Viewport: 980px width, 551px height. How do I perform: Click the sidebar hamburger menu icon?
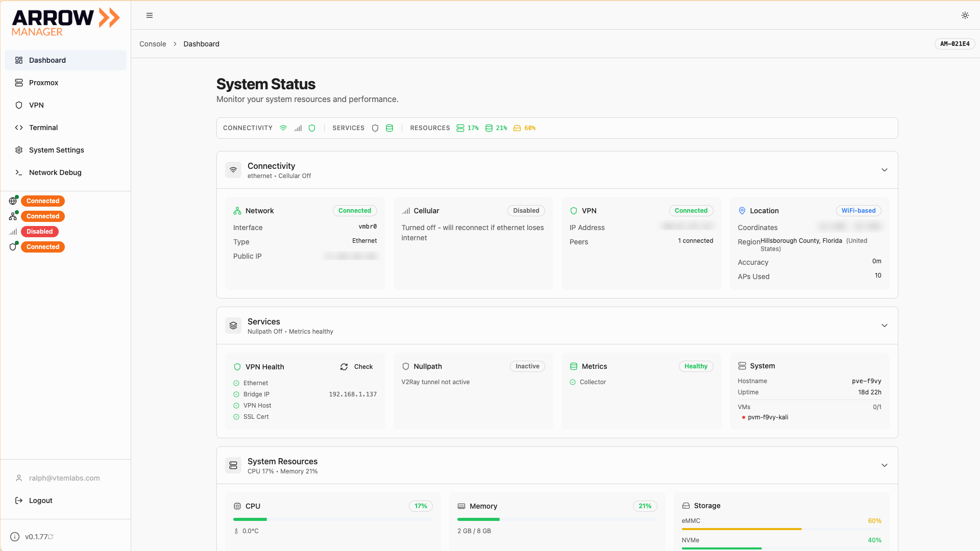coord(150,15)
